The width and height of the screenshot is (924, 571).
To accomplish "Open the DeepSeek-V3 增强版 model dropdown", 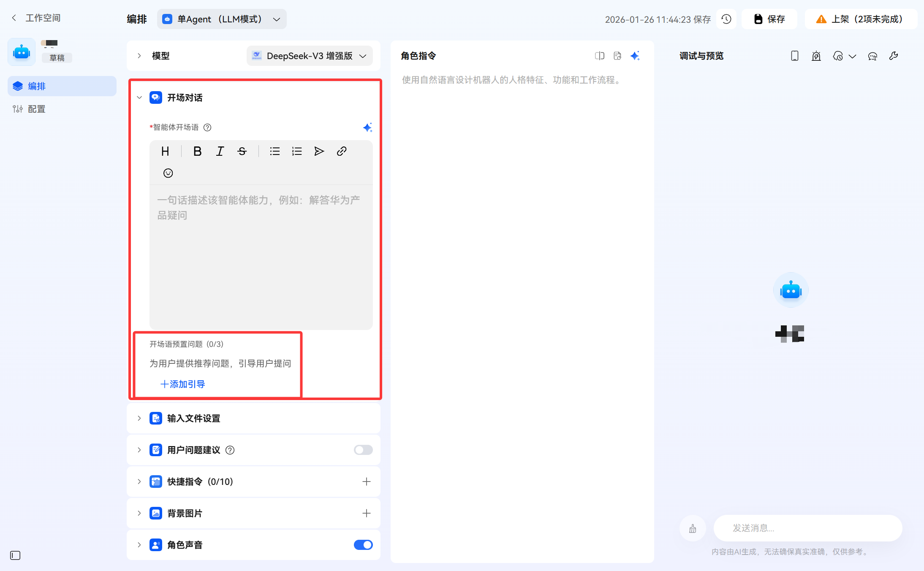I will (310, 56).
